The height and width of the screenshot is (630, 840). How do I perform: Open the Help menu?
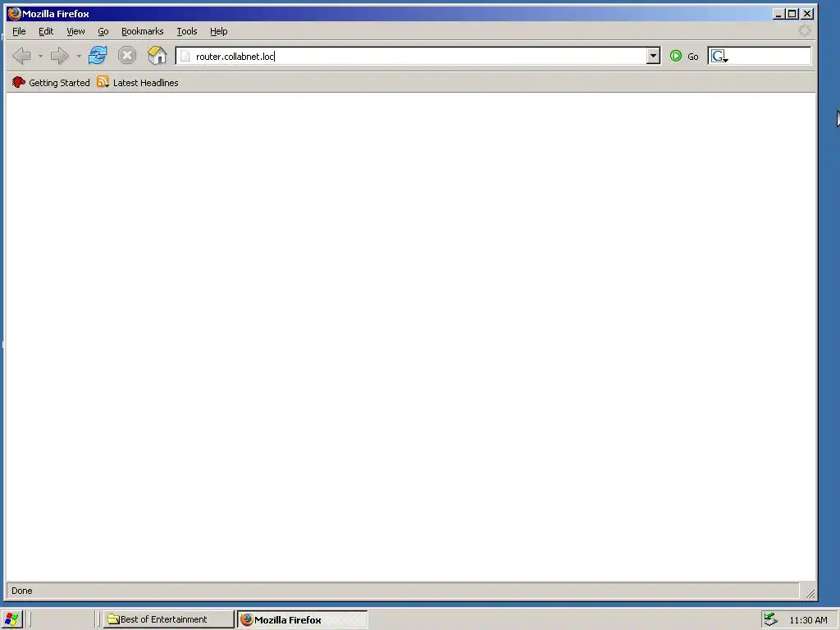click(x=218, y=31)
